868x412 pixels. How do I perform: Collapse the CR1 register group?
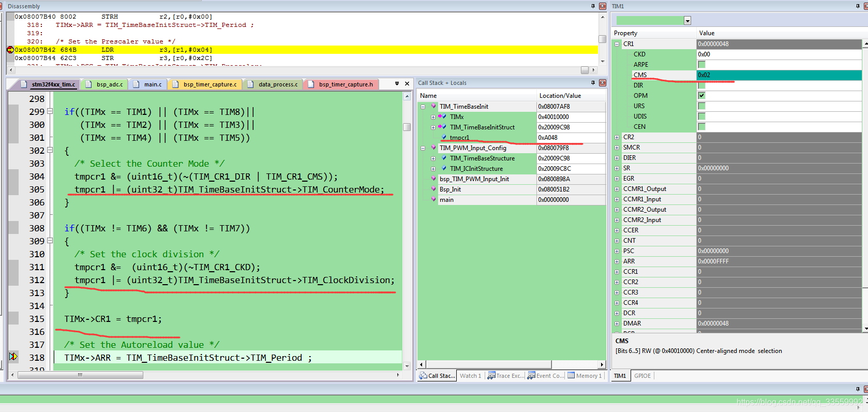(617, 44)
